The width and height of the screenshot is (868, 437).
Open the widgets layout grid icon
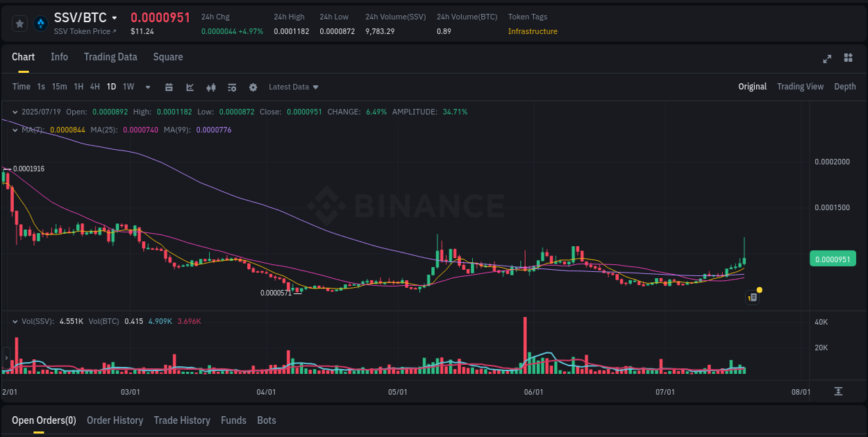(x=849, y=60)
